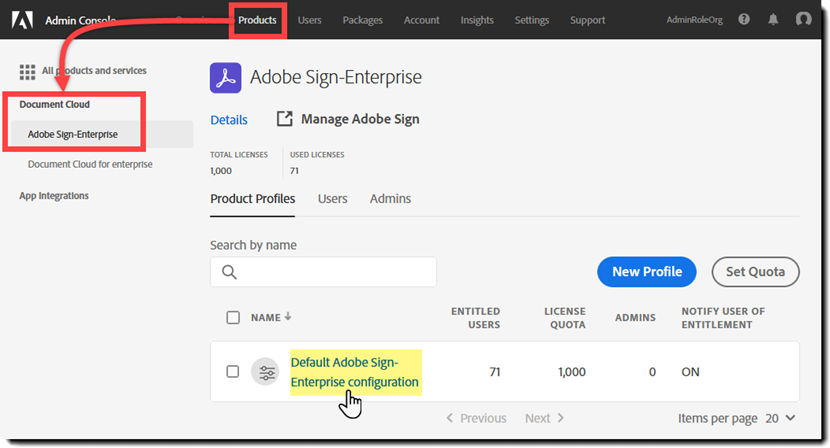Switch to the Product Profiles tab
Image resolution: width=830 pixels, height=448 pixels.
[x=252, y=199]
